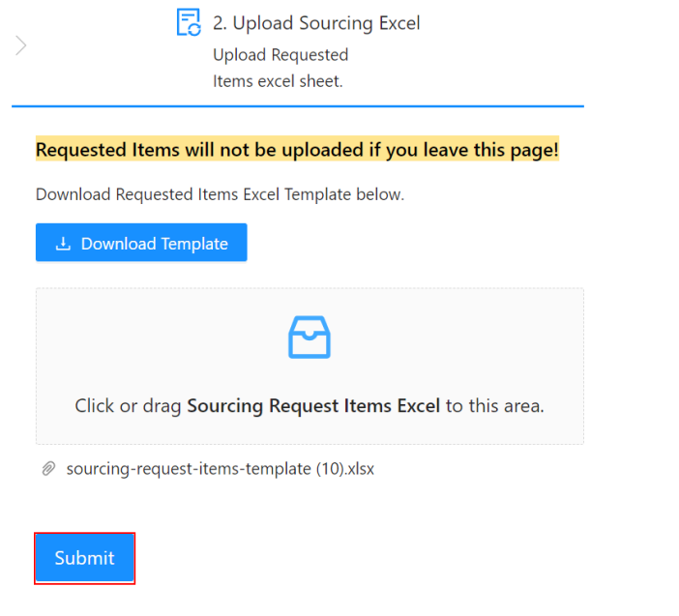Click the download arrow icon on Download Template

pyautogui.click(x=63, y=244)
